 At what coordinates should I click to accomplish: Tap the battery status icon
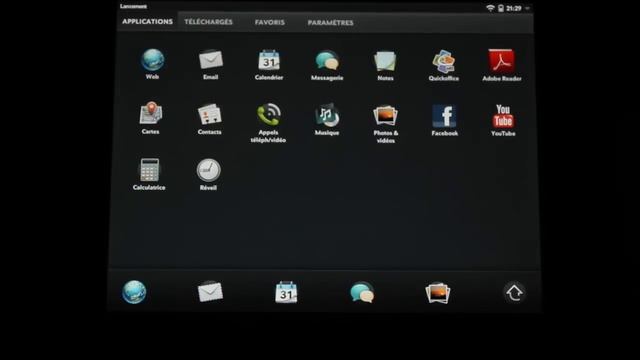(x=501, y=8)
